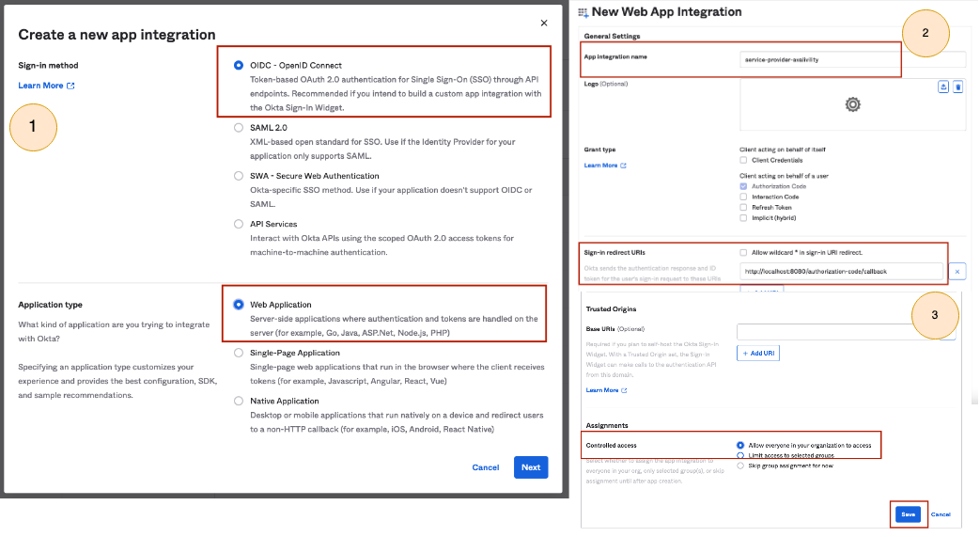Enable the Implicit (hybrid) checkbox
Screen dimensions: 980x537
point(743,218)
